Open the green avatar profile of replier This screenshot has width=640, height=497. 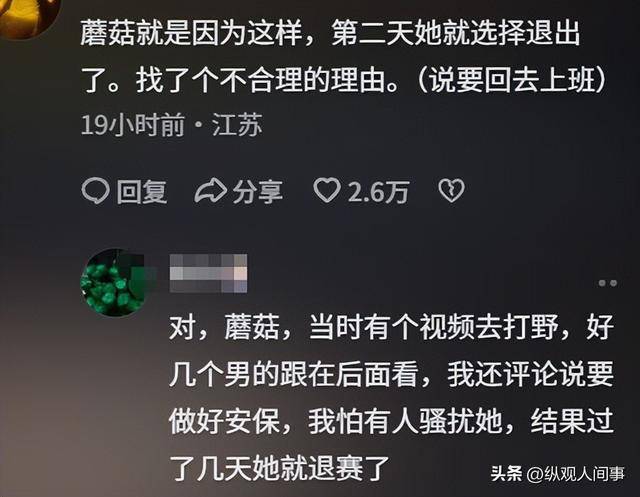click(x=116, y=282)
